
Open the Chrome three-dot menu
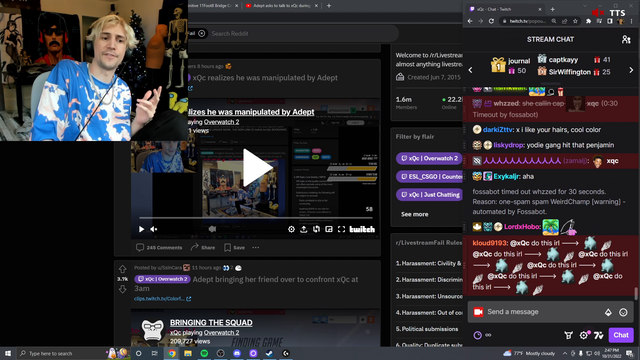pyautogui.click(x=631, y=21)
